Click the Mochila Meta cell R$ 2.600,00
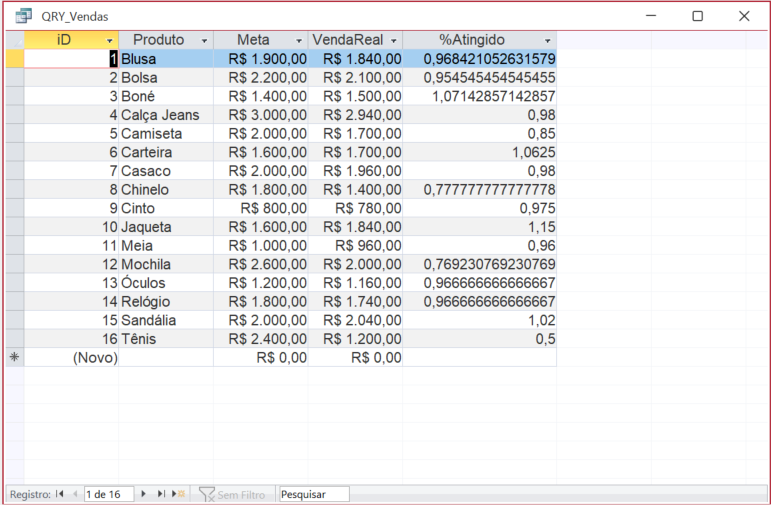The height and width of the screenshot is (505, 771). [x=261, y=264]
